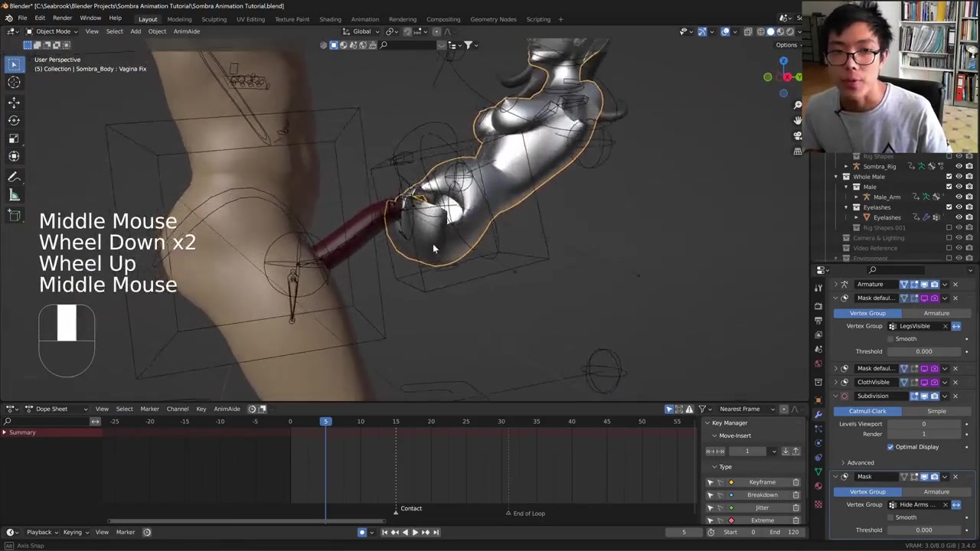Viewport: 980px width, 551px height.
Task: Hide the Male_Arm object via eye icon
Action: (959, 197)
